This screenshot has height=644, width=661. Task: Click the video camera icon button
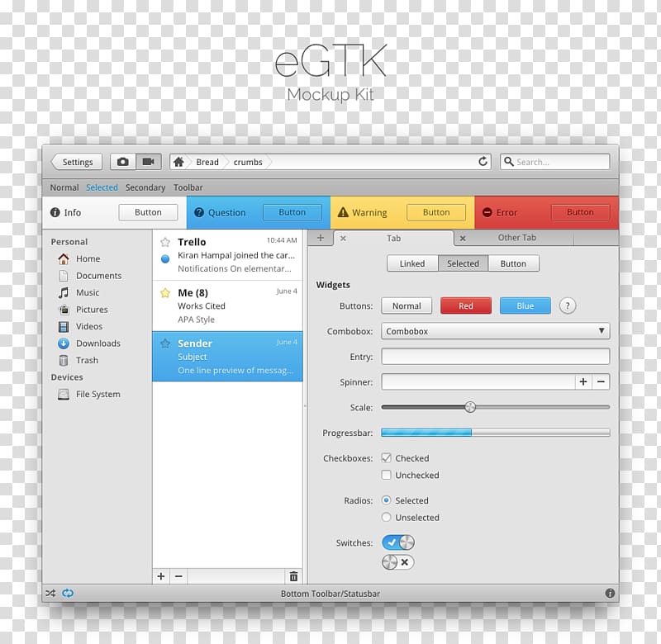149,162
